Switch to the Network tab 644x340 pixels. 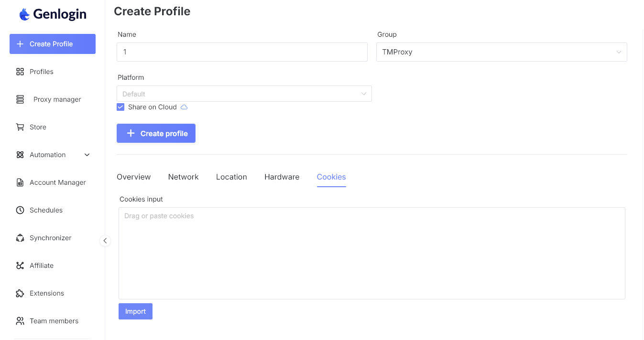tap(183, 177)
